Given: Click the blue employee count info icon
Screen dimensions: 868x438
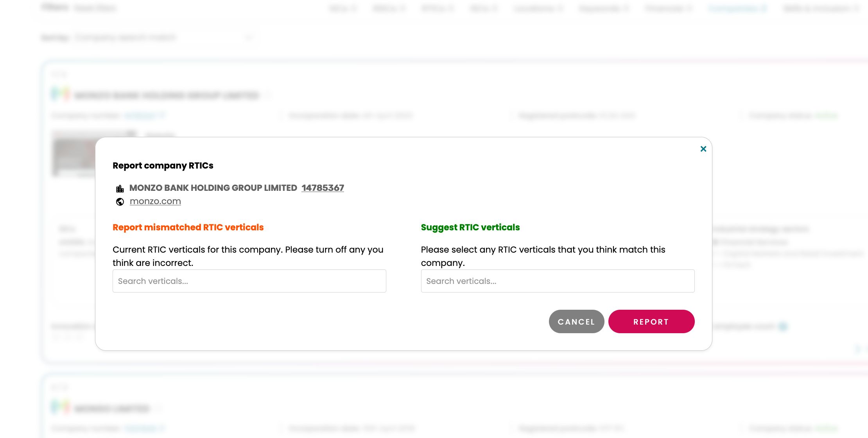Looking at the screenshot, I should 783,327.
